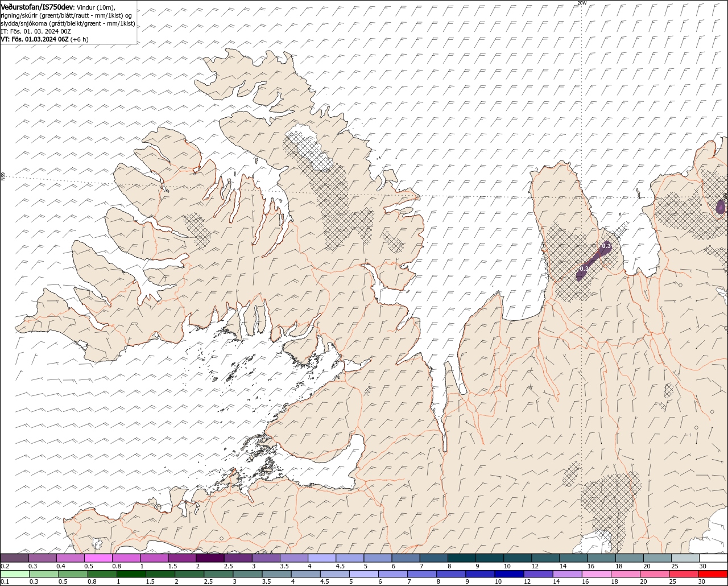Viewport: 728px width, 586px height.
Task: Click the "N99" latitude label
Action: (x=3, y=177)
